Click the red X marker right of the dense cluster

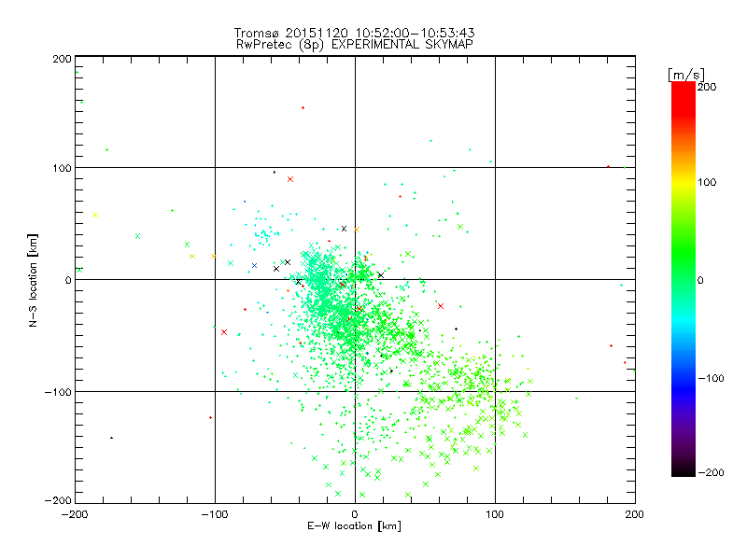coord(441,306)
